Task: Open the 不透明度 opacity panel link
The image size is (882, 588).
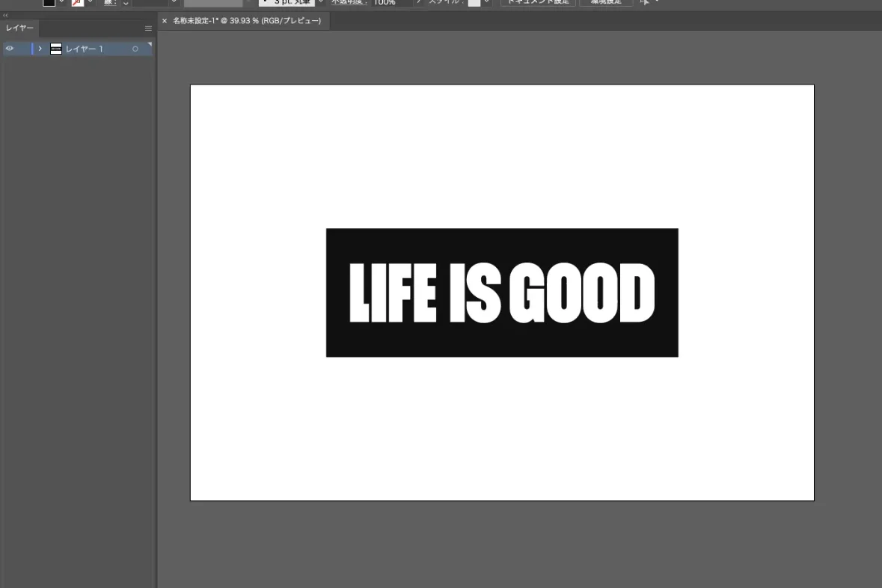Action: [x=349, y=2]
